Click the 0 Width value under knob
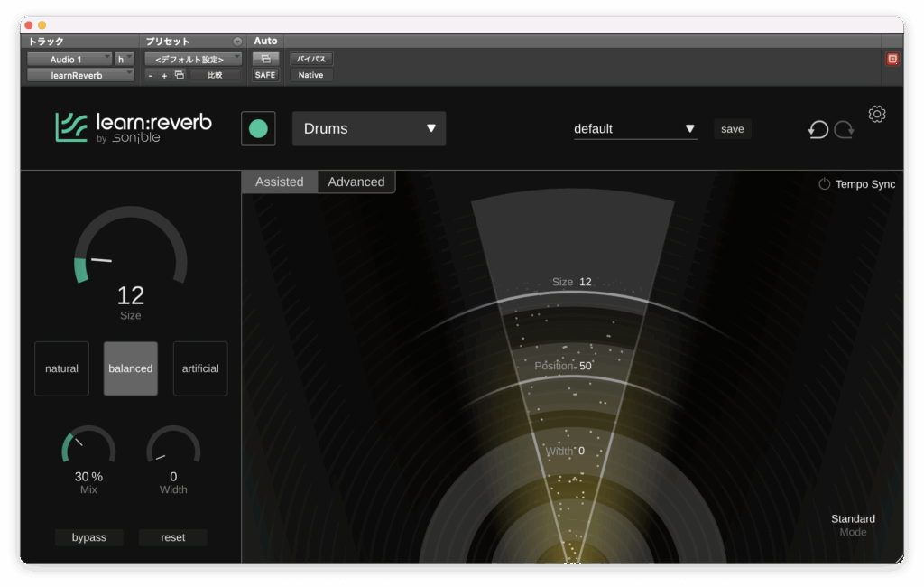924x587 pixels. click(173, 477)
